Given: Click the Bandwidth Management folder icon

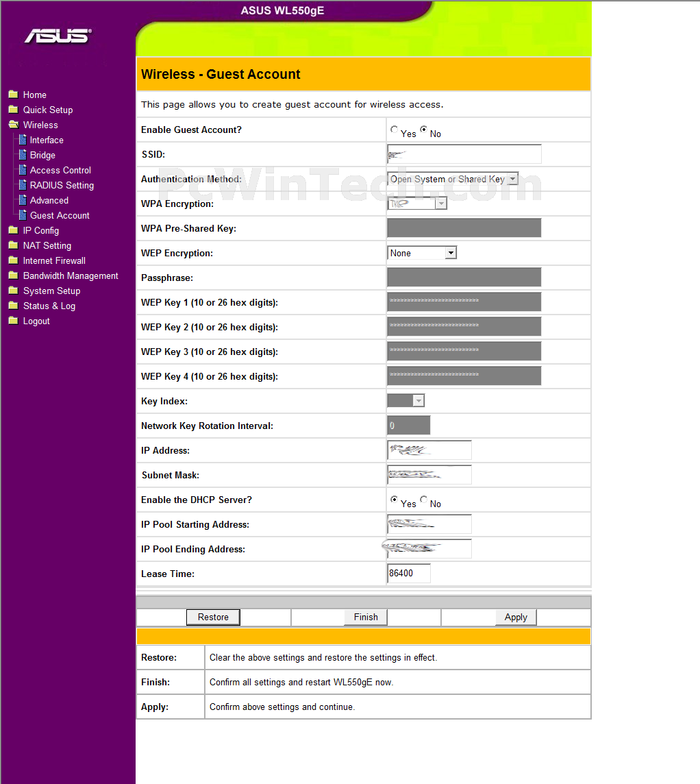Looking at the screenshot, I should (x=14, y=275).
